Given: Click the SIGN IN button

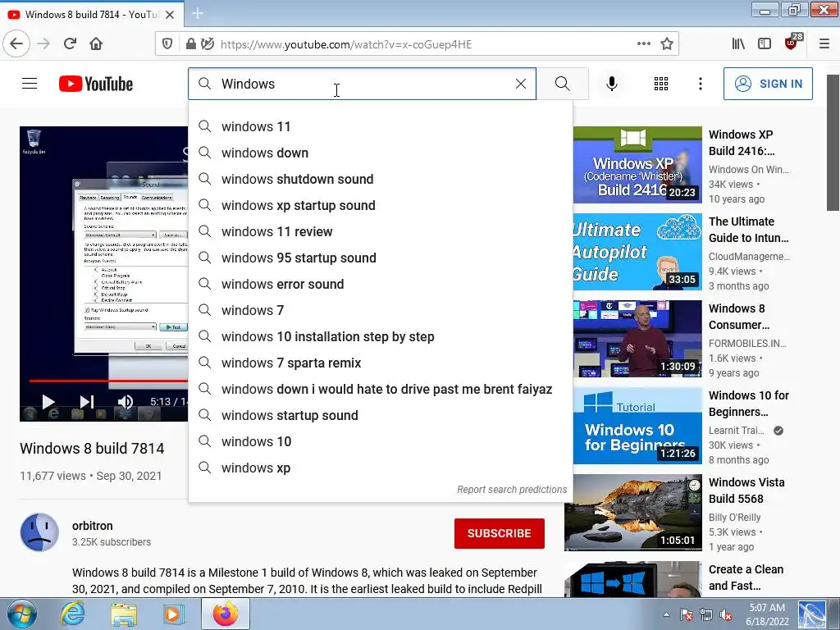Looking at the screenshot, I should [x=768, y=84].
